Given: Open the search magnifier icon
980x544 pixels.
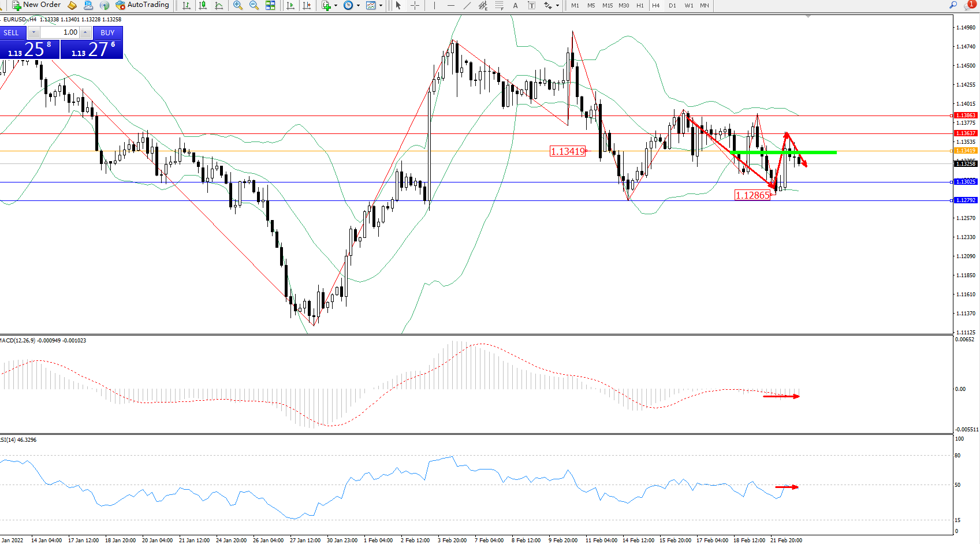Looking at the screenshot, I should (953, 5).
